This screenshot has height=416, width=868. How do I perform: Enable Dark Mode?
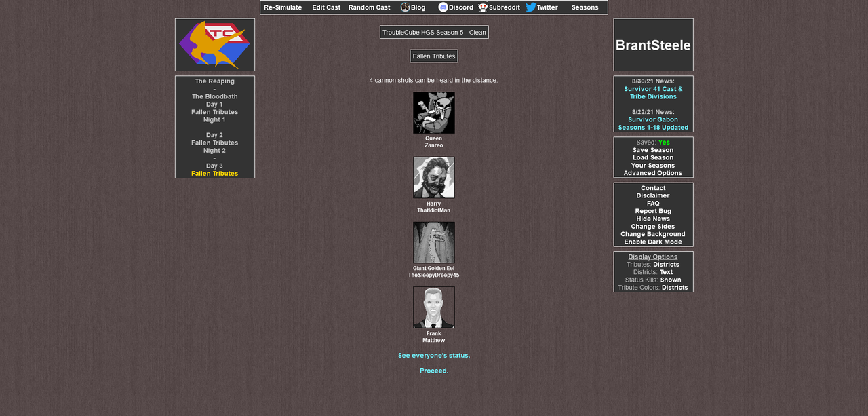pyautogui.click(x=653, y=242)
